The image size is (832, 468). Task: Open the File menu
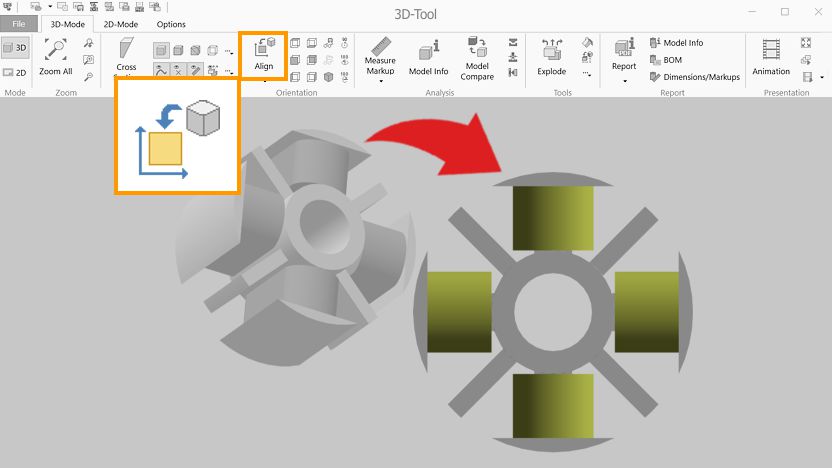click(x=19, y=24)
